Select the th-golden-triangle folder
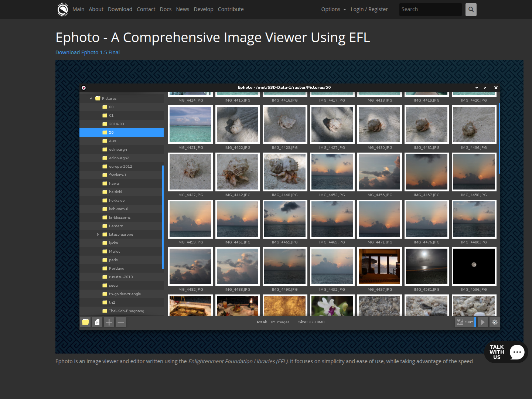 pyautogui.click(x=122, y=294)
